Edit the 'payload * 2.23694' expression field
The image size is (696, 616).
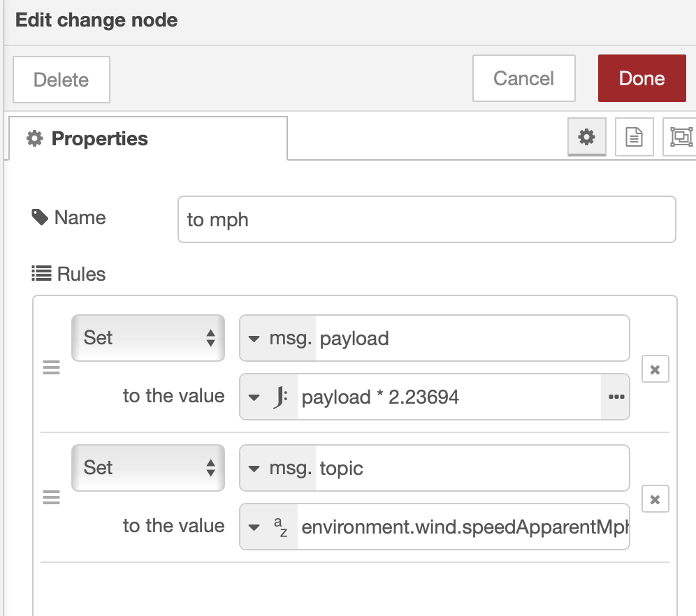[447, 397]
